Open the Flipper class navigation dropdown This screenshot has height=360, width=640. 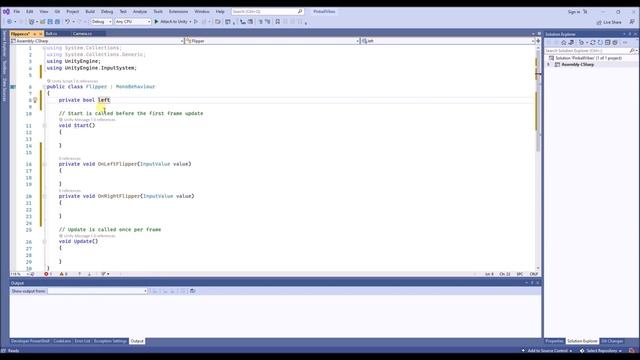click(x=272, y=41)
